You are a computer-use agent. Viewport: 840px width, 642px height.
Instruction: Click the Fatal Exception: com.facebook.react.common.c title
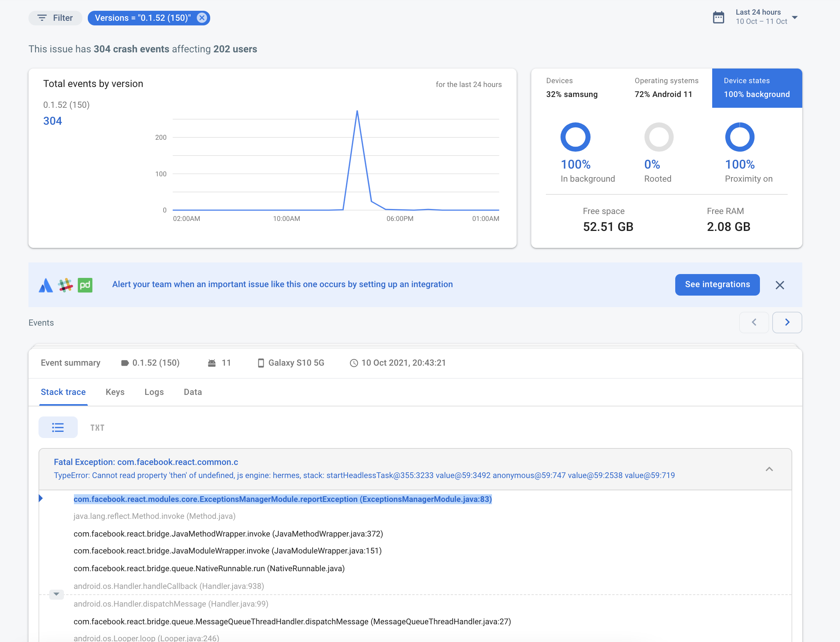[146, 462]
